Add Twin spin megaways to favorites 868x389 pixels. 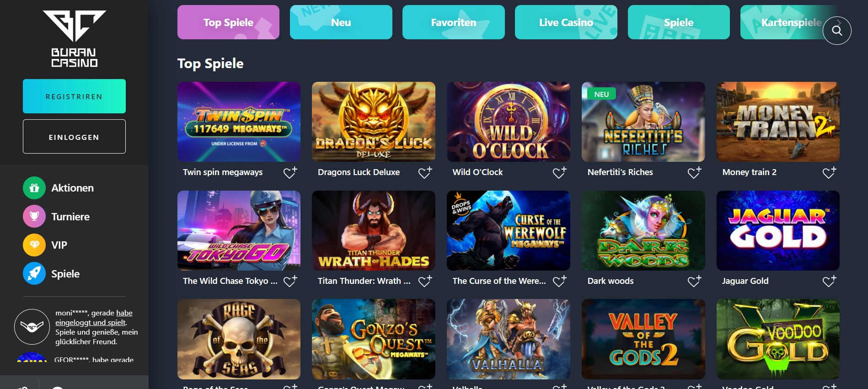(290, 172)
